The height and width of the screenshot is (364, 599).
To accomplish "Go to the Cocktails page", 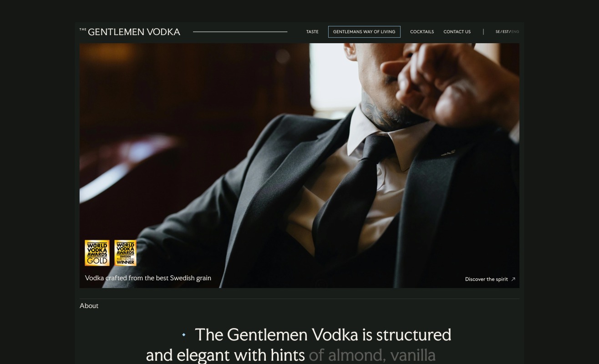I will point(422,32).
